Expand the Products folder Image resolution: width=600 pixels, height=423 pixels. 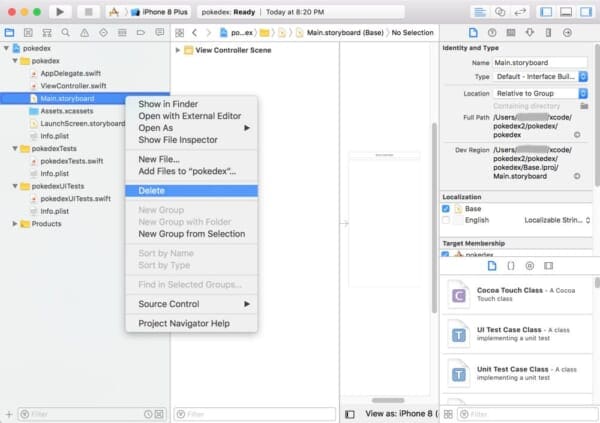pos(15,223)
